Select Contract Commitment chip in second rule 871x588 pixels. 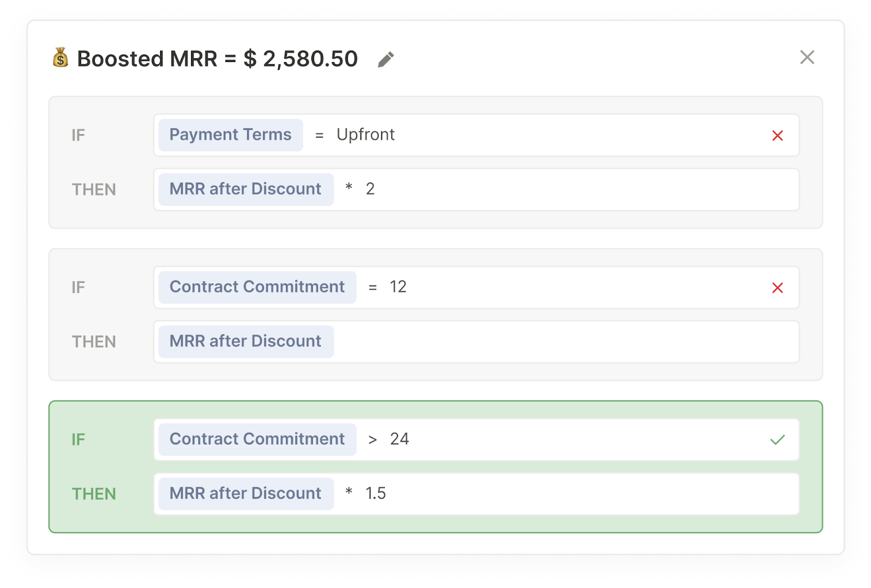[257, 287]
